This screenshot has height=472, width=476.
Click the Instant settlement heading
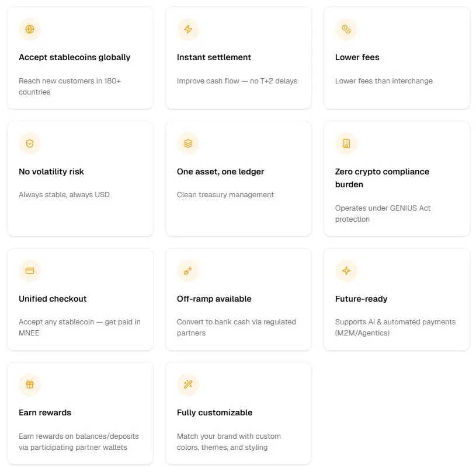pyautogui.click(x=214, y=57)
